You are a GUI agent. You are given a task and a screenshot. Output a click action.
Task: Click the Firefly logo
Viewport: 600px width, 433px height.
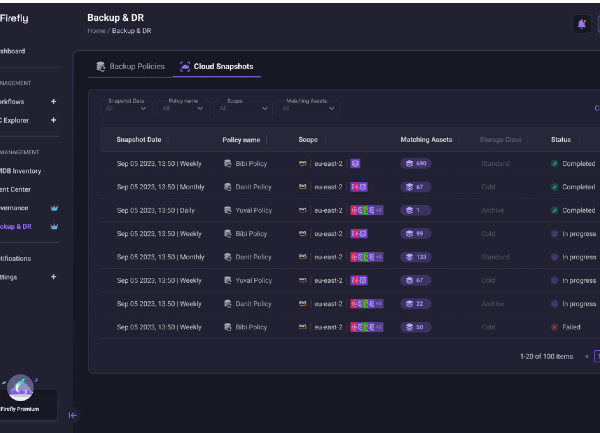click(14, 18)
